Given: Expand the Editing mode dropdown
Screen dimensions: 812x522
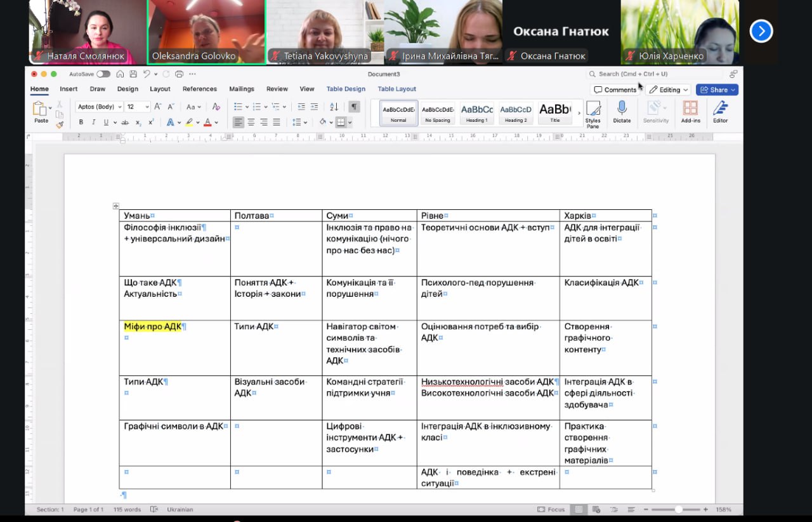Looking at the screenshot, I should [x=668, y=89].
